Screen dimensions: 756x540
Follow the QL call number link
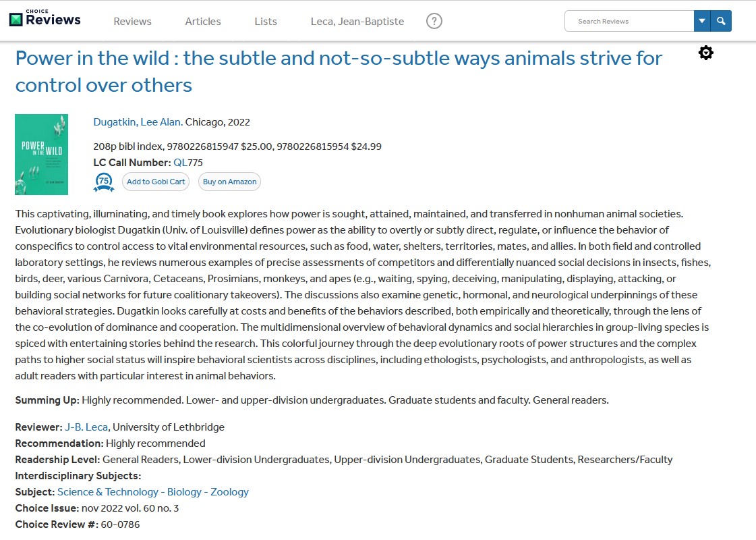[180, 163]
